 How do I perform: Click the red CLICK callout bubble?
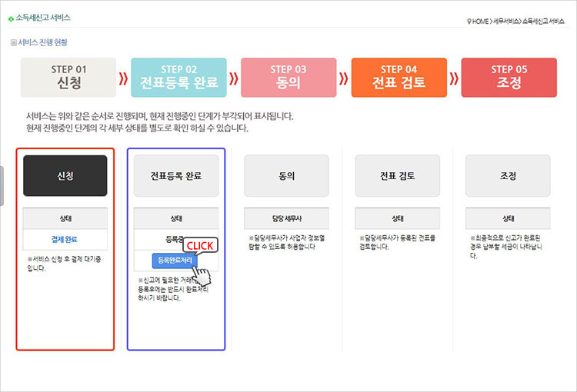(200, 246)
